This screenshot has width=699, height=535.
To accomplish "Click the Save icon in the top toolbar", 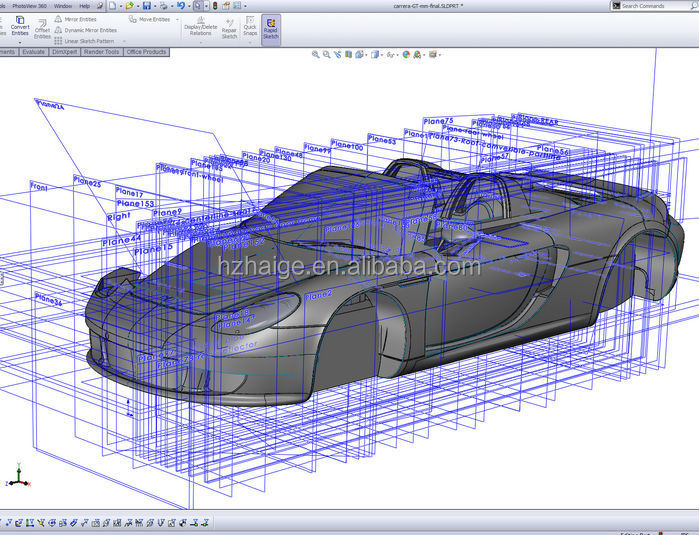I will pos(147,6).
